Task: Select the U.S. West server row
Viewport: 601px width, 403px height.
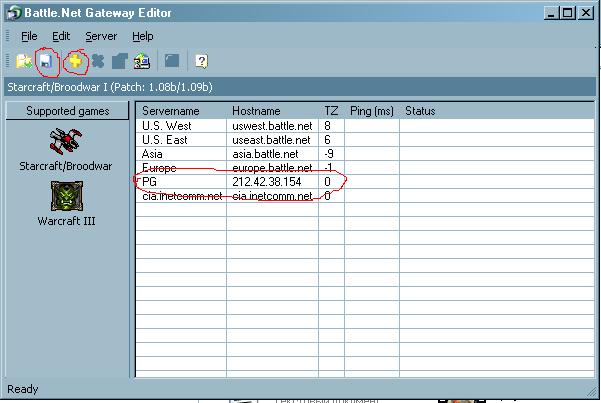Action: (365, 126)
